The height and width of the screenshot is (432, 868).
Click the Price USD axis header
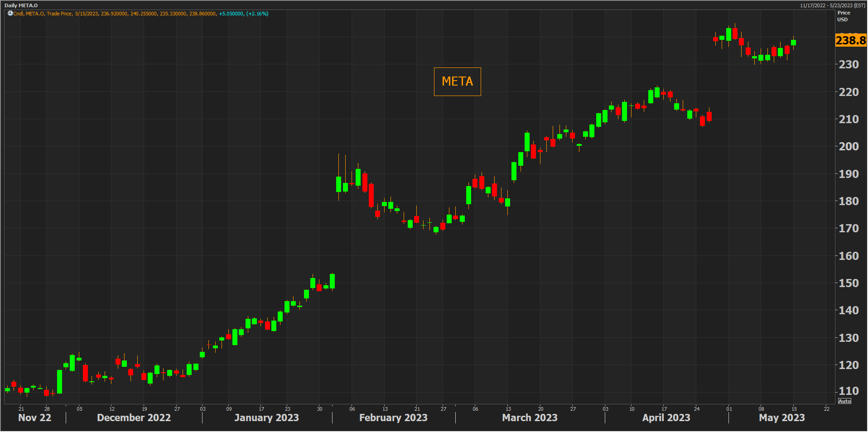[844, 16]
